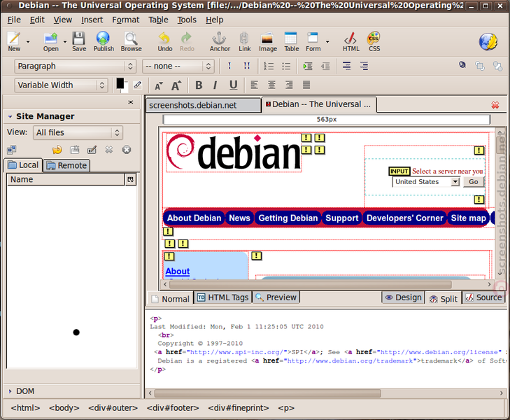
Task: Select the Remote tab in Site Manager
Action: pyautogui.click(x=66, y=165)
